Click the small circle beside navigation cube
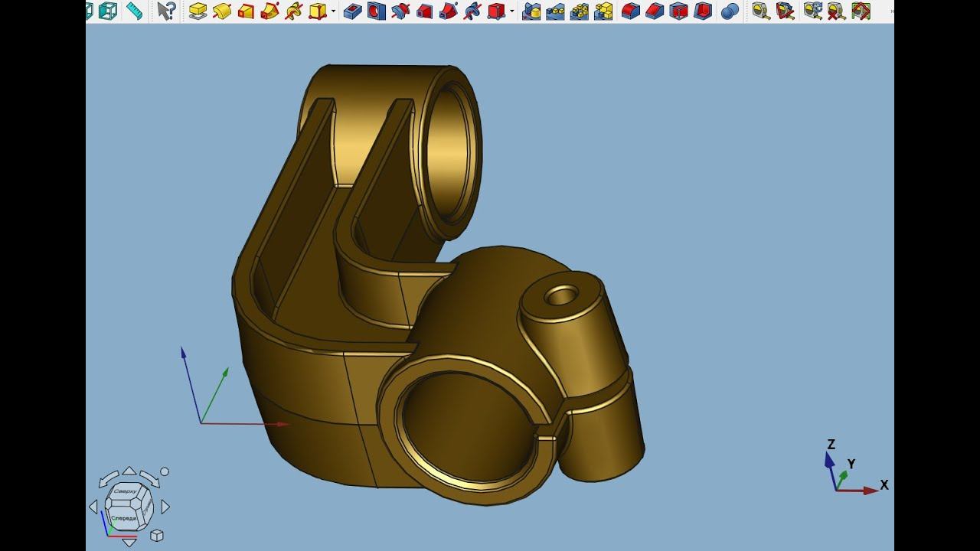980x551 pixels. (164, 472)
